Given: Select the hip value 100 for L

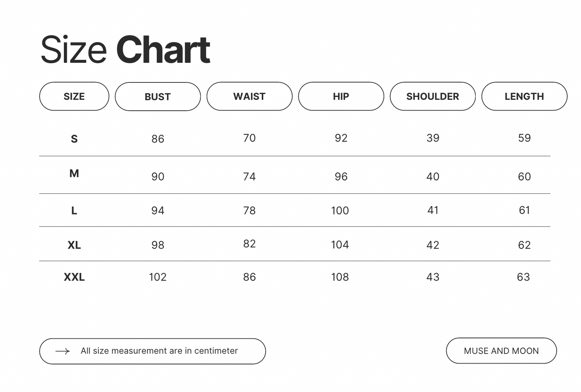Looking at the screenshot, I should point(340,211).
